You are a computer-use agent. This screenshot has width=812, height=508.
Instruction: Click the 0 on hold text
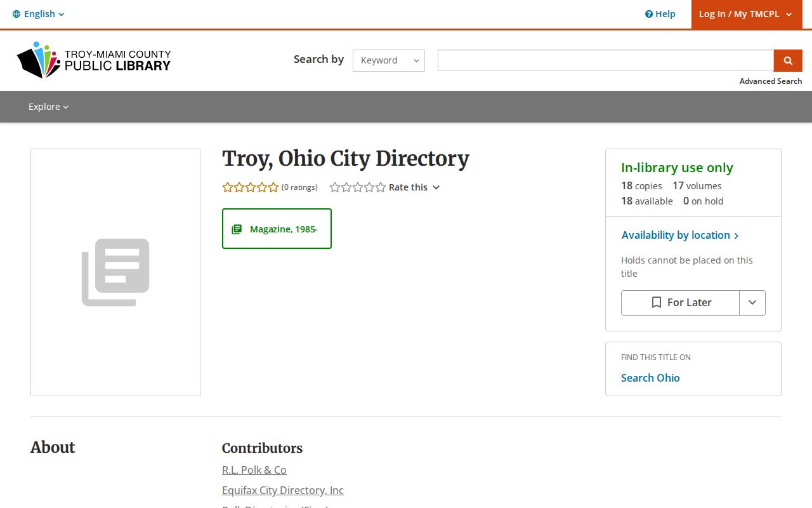[703, 201]
